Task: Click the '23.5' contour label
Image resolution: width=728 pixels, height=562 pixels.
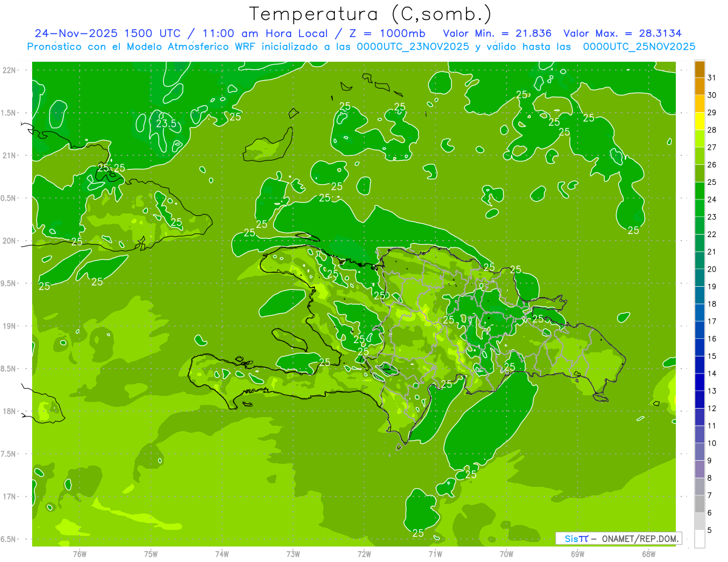Action: (166, 124)
